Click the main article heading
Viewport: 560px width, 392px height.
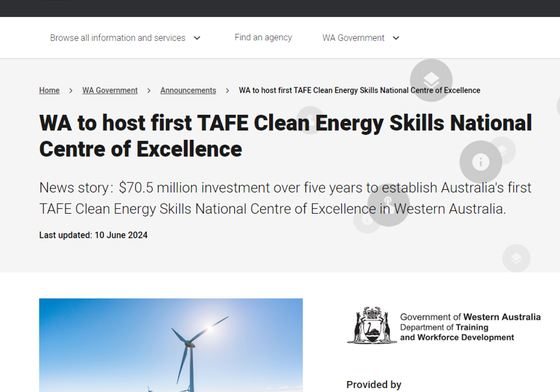click(285, 136)
